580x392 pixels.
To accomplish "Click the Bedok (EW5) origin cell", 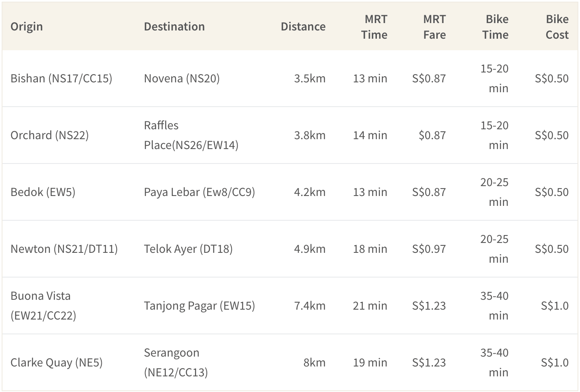I will [x=43, y=192].
